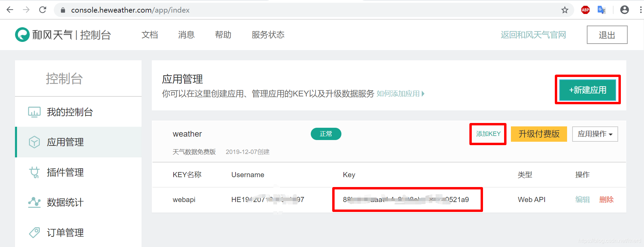The height and width of the screenshot is (247, 644).
Task: Reload the page using the refresh icon
Action: tap(43, 10)
